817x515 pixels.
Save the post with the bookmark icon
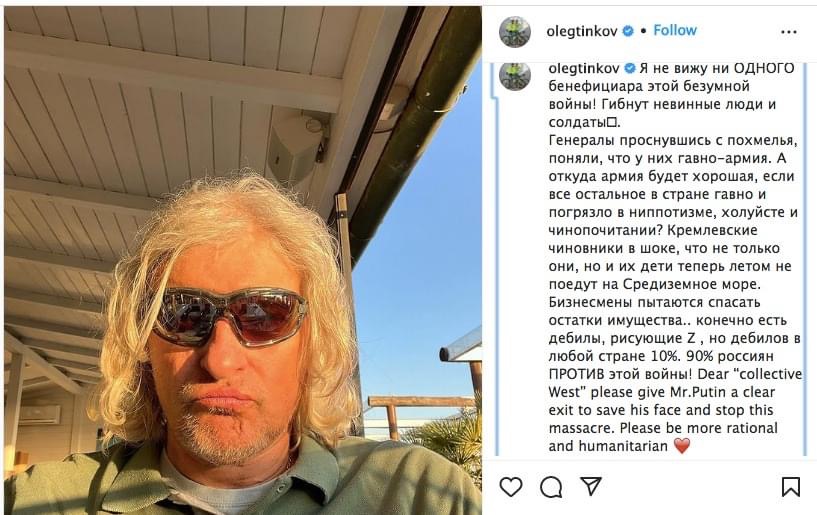click(x=790, y=487)
